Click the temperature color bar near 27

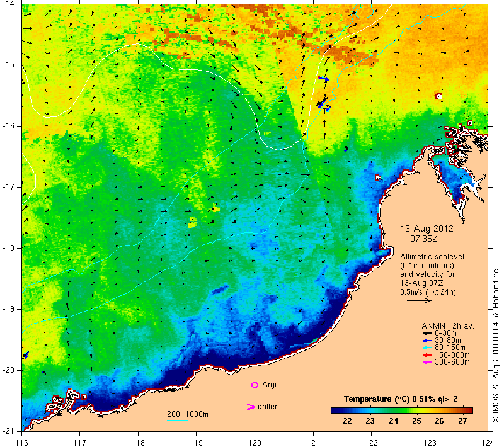coord(462,410)
